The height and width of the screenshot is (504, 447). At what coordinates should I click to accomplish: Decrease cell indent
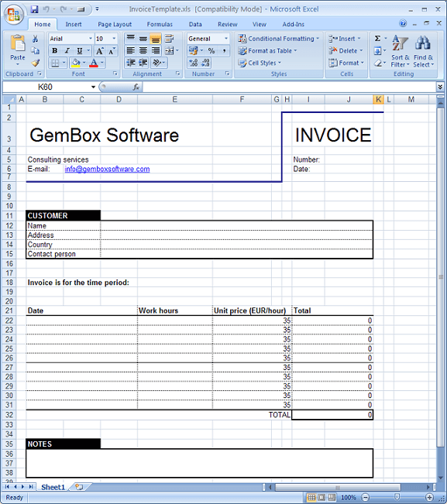[130, 63]
